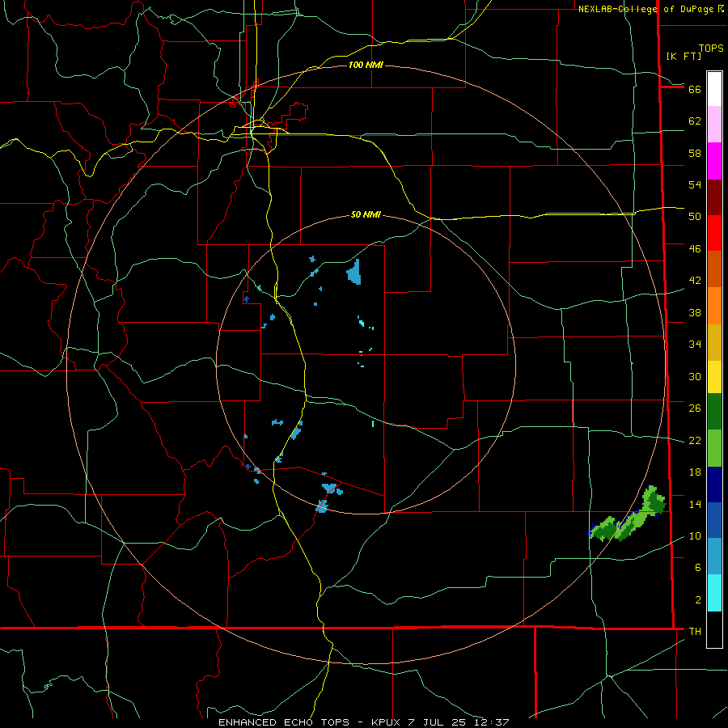Click the dark maroon legend swatch
This screenshot has height=728, width=728.
[x=714, y=197]
